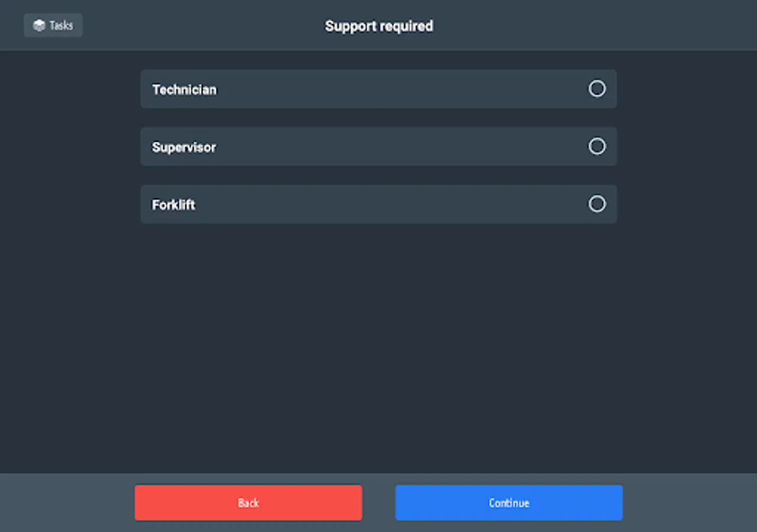Click the Technician label text

[x=185, y=90]
